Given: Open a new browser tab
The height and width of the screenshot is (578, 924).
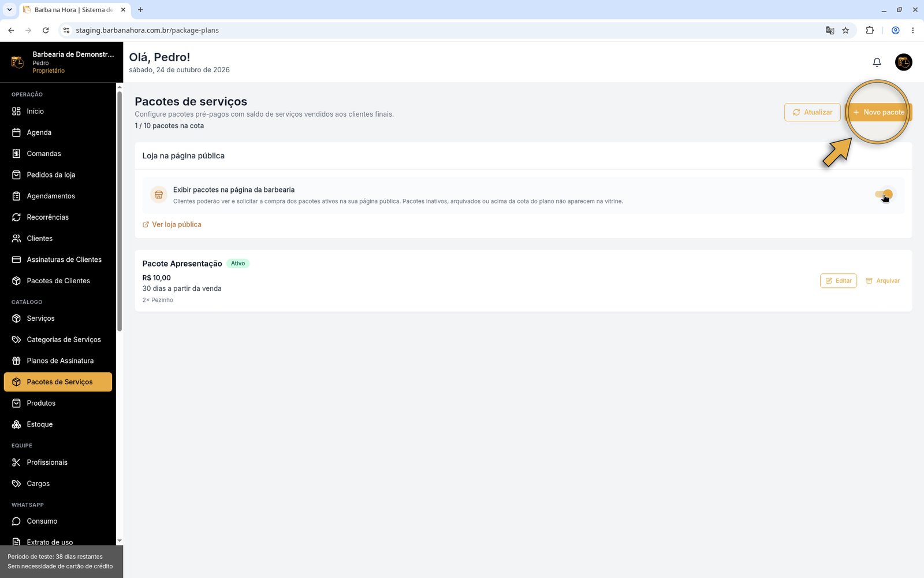Looking at the screenshot, I should (140, 9).
